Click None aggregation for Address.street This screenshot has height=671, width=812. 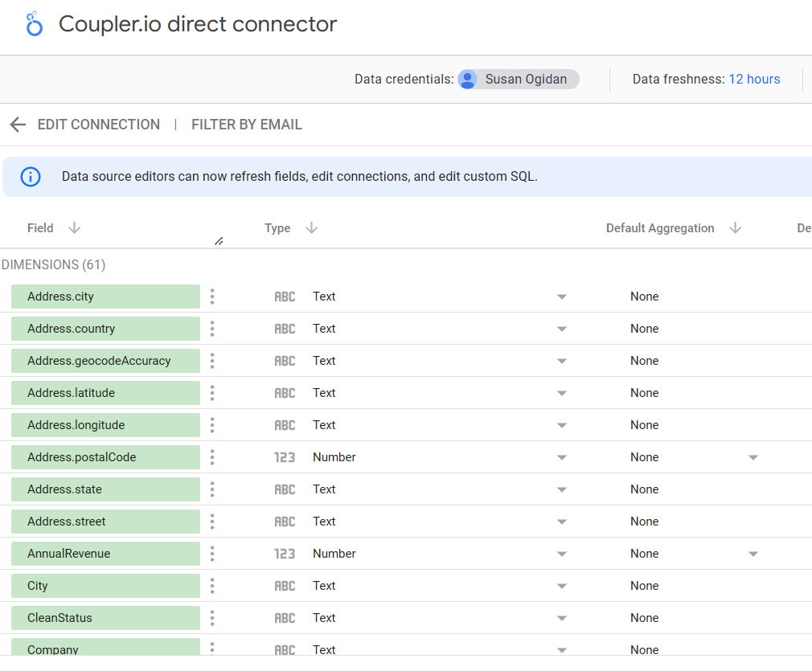coord(644,522)
